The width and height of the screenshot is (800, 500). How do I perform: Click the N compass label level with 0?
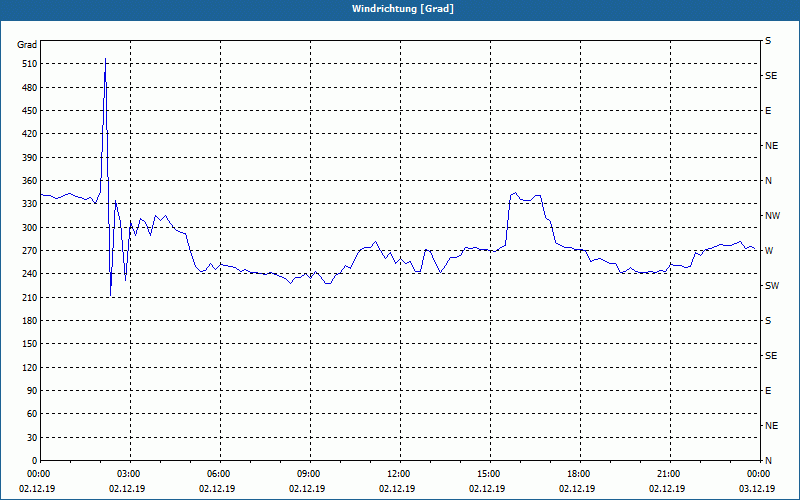(x=768, y=461)
